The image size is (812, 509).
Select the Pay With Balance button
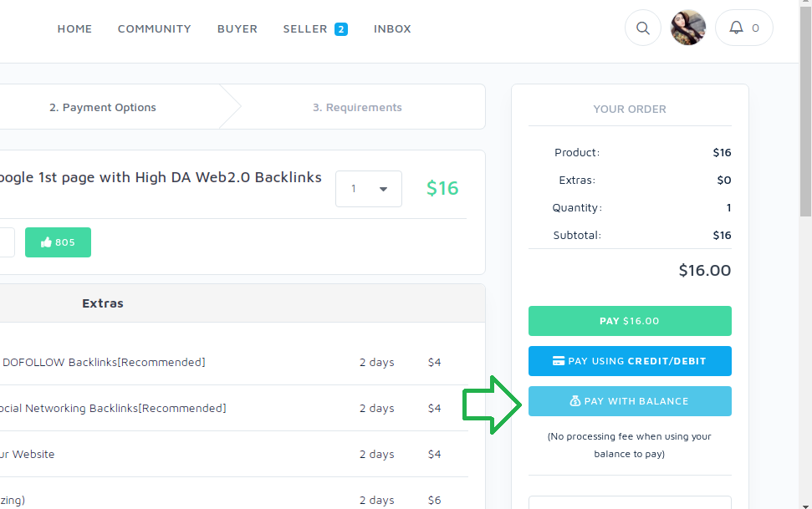[630, 401]
